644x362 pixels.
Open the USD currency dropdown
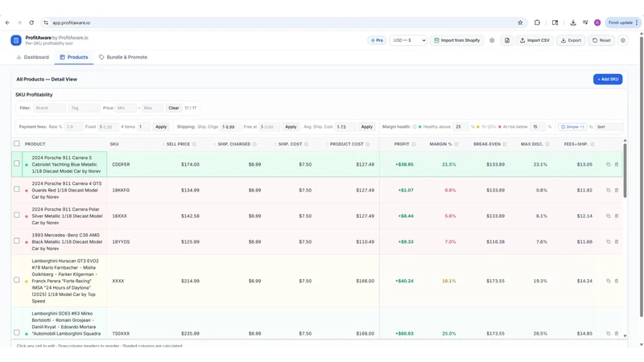click(x=408, y=40)
